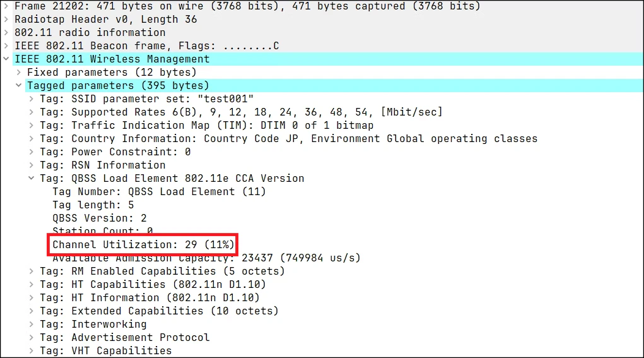Image resolution: width=644 pixels, height=358 pixels.
Task: Expand the Radiotap Header v0 section
Action: tap(6, 20)
